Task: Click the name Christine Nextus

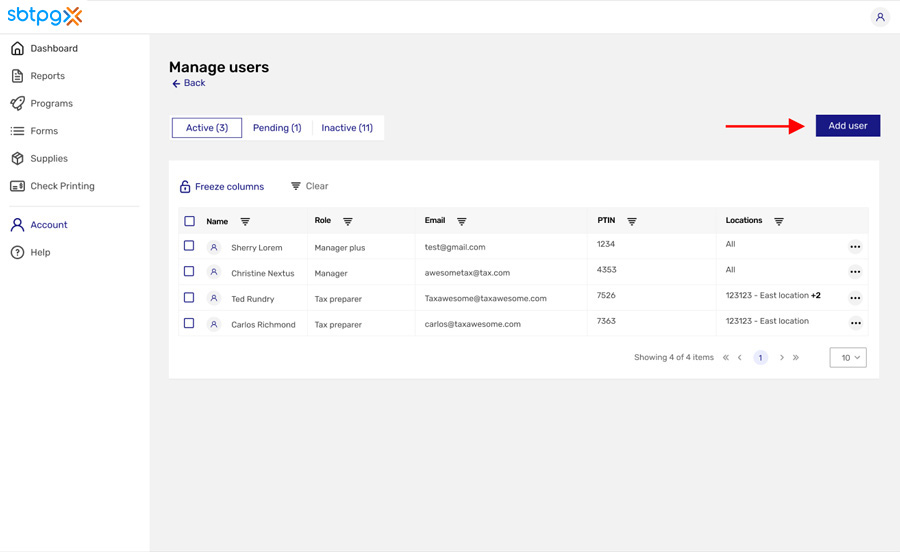Action: [263, 273]
